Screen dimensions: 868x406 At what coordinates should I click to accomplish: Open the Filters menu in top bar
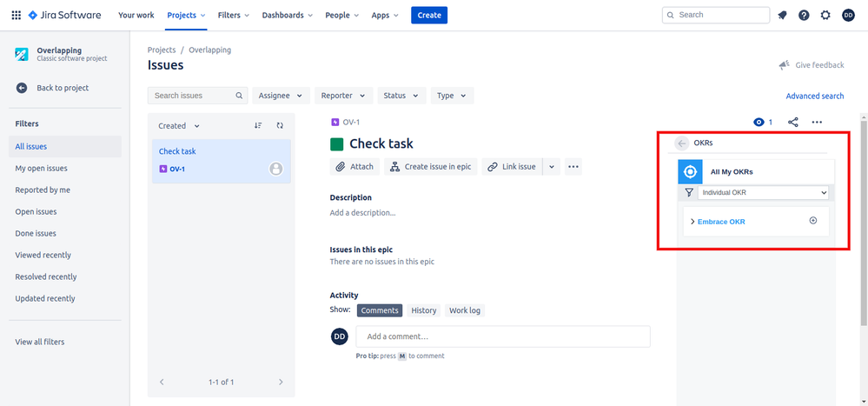234,15
